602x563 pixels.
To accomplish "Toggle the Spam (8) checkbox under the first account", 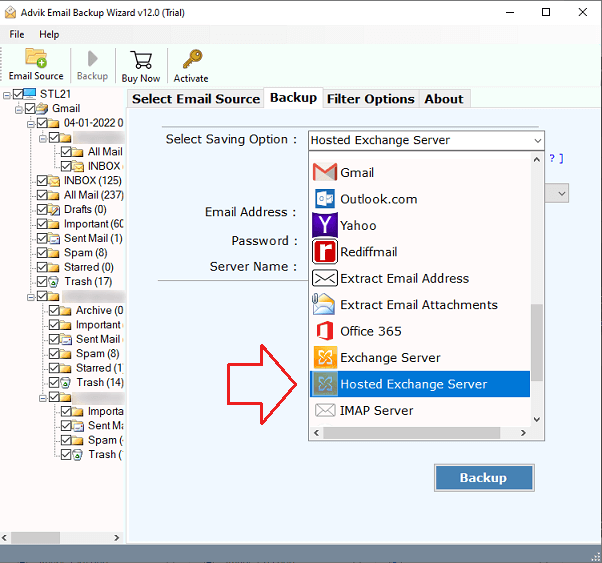I will tap(42, 253).
